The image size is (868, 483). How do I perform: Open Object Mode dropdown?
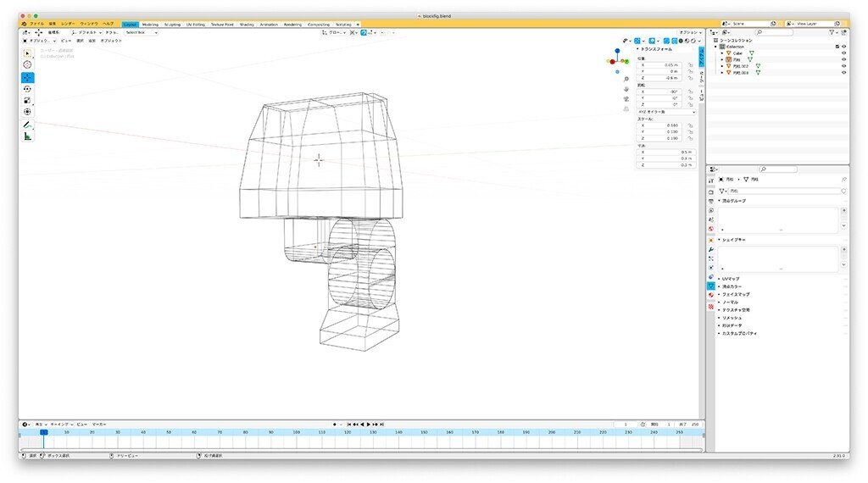point(39,41)
